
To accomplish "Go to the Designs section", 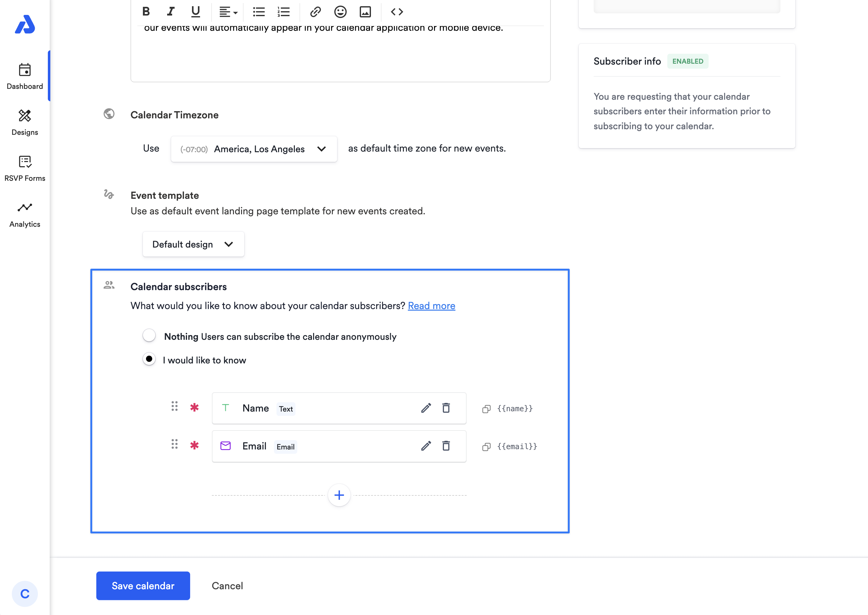I will coord(25,122).
